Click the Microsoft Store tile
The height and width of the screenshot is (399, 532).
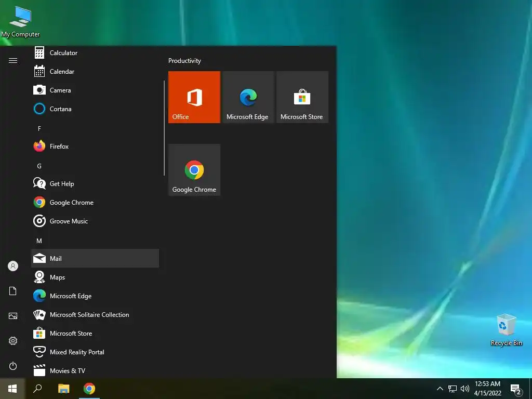pos(302,97)
